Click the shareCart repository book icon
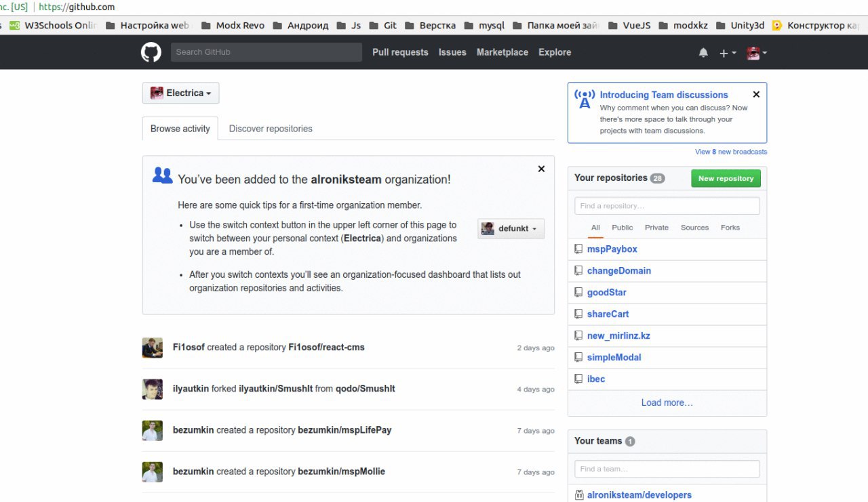The width and height of the screenshot is (868, 502). point(578,314)
